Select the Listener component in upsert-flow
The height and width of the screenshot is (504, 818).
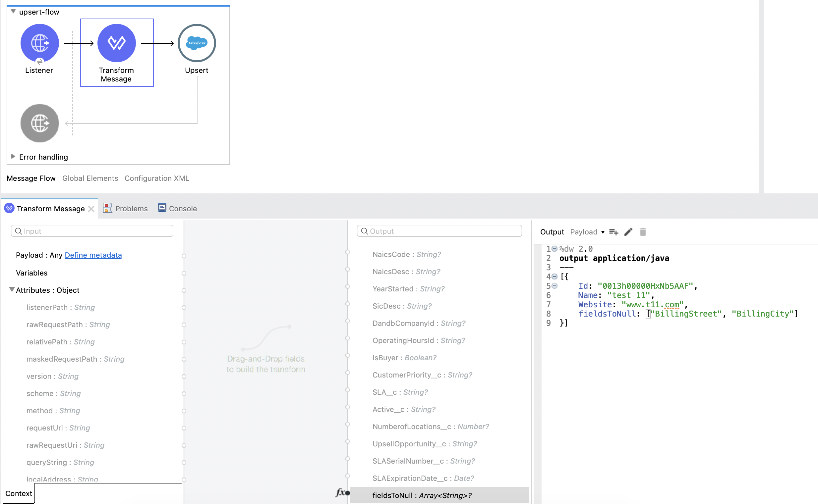pyautogui.click(x=39, y=43)
